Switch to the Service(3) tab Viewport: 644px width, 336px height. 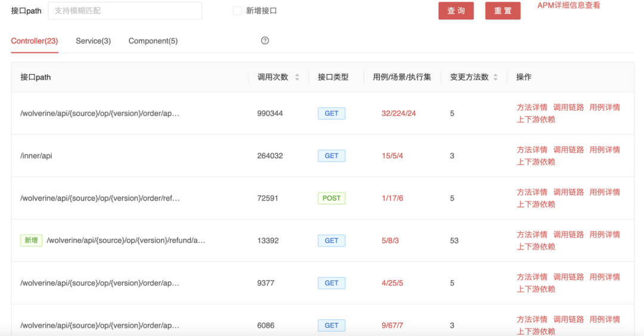[x=93, y=41]
